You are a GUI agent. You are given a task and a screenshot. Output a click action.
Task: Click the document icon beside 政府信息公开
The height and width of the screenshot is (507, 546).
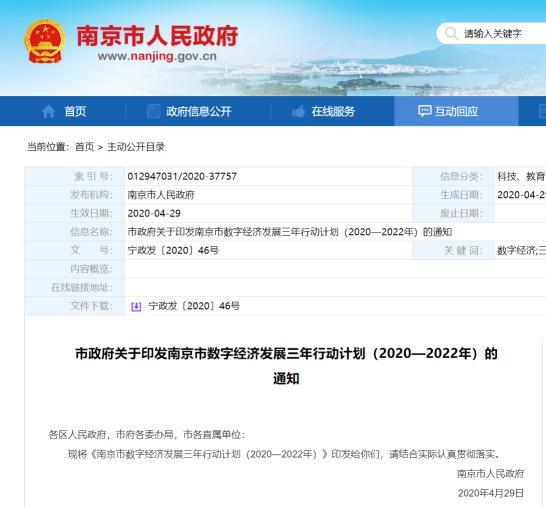pos(154,111)
